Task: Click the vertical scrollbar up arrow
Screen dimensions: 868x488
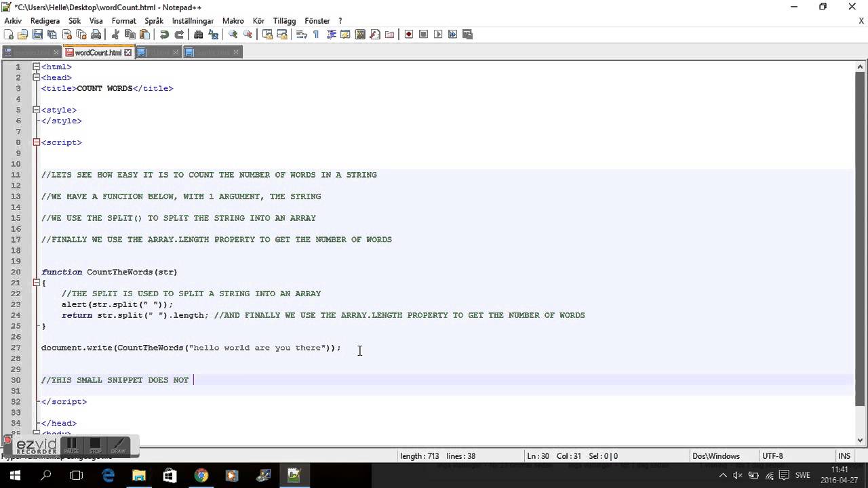Action: [x=861, y=66]
